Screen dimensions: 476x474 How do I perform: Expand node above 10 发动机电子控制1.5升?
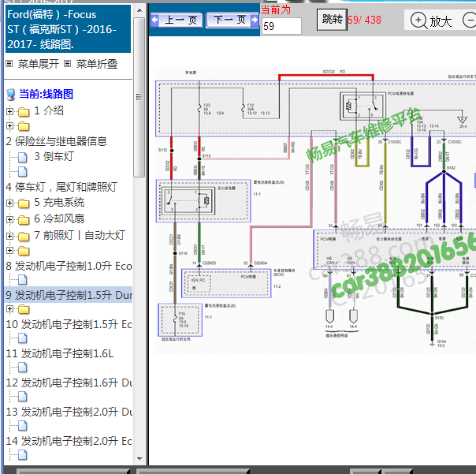9,309
